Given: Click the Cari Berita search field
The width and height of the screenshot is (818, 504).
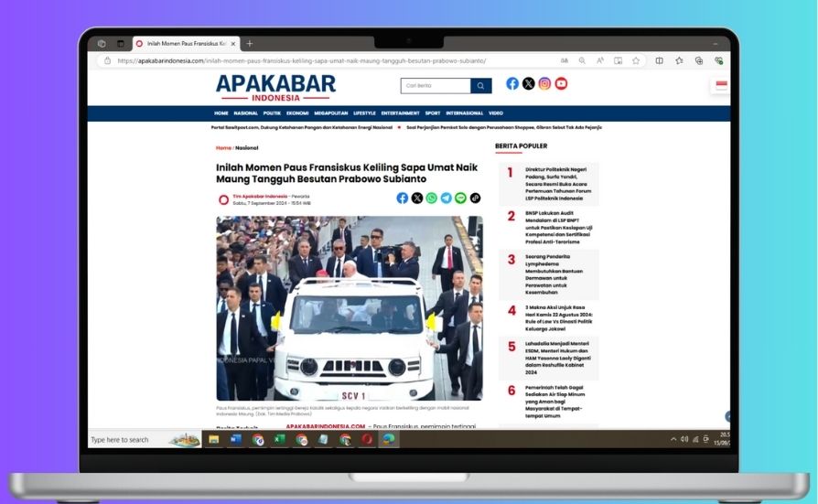Looking at the screenshot, I should tap(436, 85).
